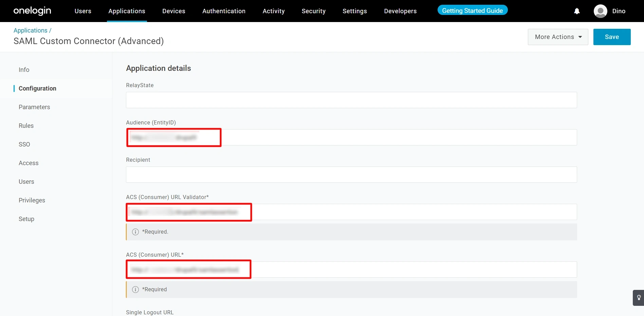Open the Users top menu
This screenshot has width=644, height=316.
pos(83,11)
